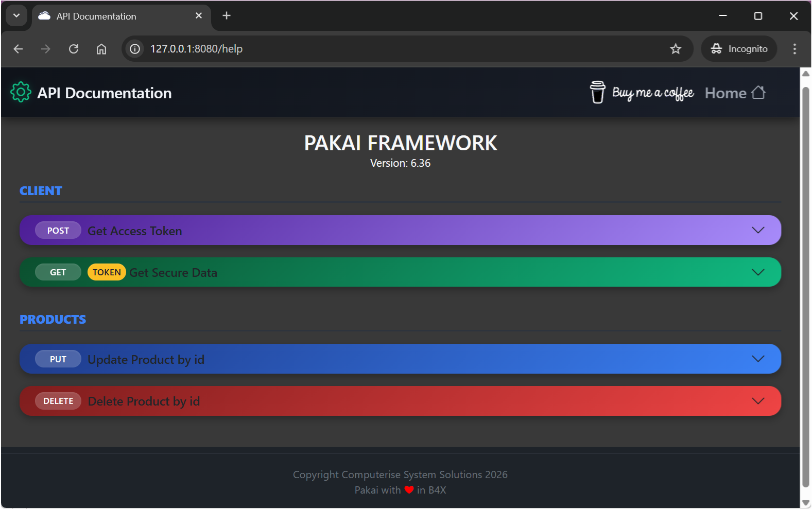Bookmark this page with star icon
Image resolution: width=812 pixels, height=509 pixels.
click(x=676, y=49)
